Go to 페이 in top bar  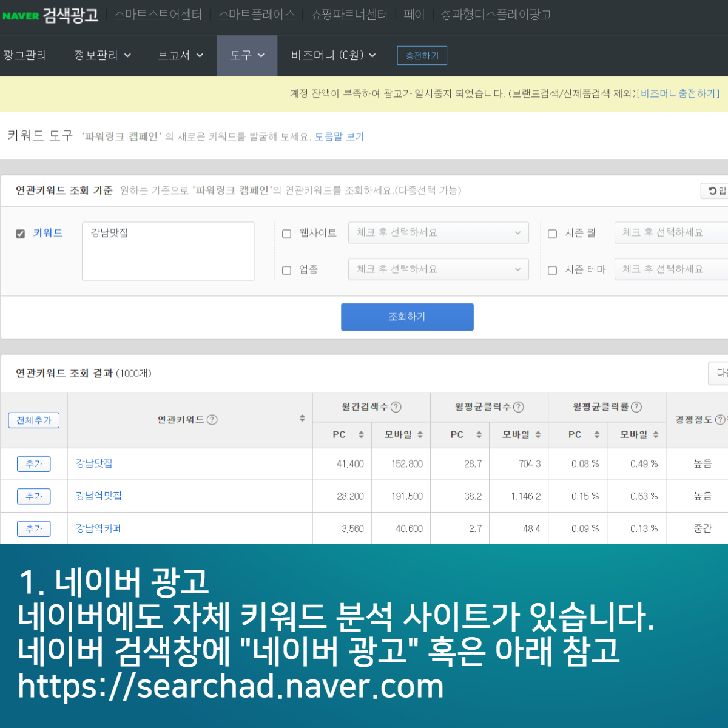[x=414, y=15]
